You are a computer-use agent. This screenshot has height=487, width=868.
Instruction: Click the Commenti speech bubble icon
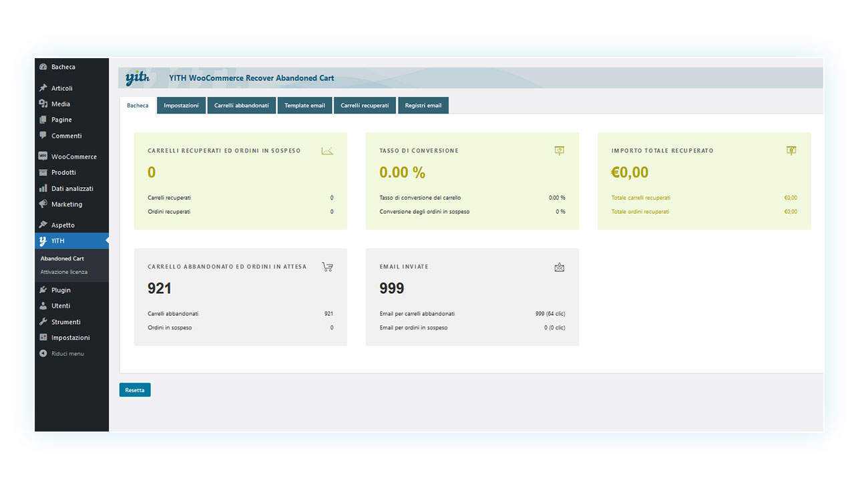point(43,136)
